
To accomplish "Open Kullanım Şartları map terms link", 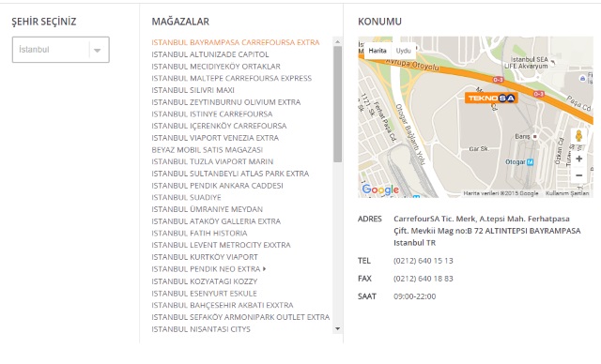I will pyautogui.click(x=567, y=193).
